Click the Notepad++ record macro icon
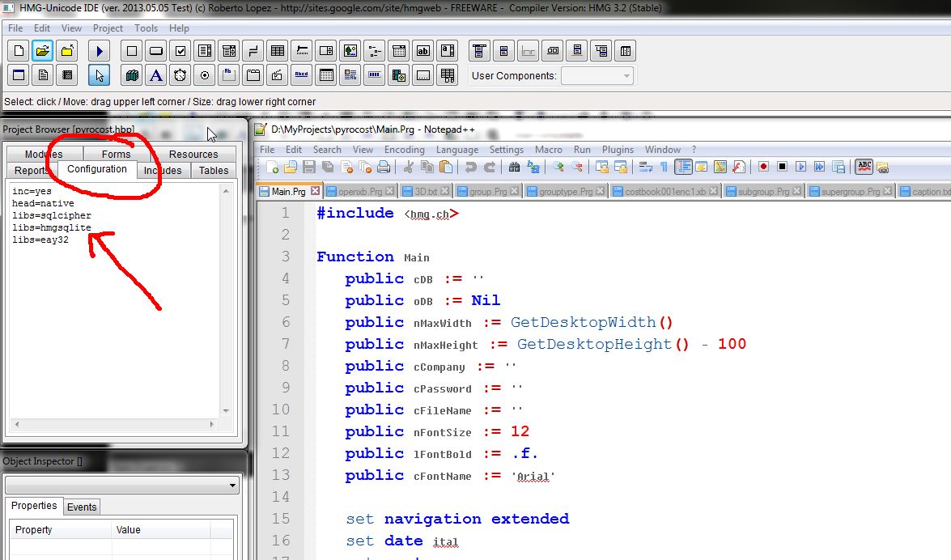951x560 pixels. point(763,168)
